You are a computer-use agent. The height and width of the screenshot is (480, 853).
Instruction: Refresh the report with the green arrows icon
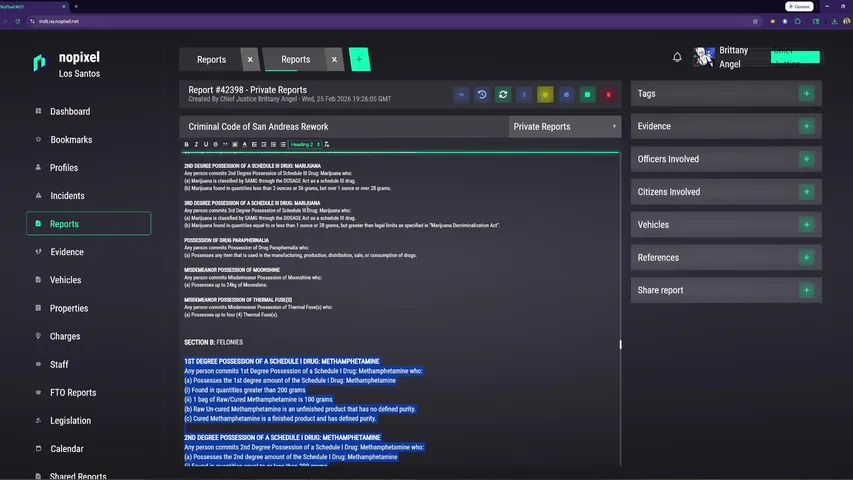tap(503, 94)
